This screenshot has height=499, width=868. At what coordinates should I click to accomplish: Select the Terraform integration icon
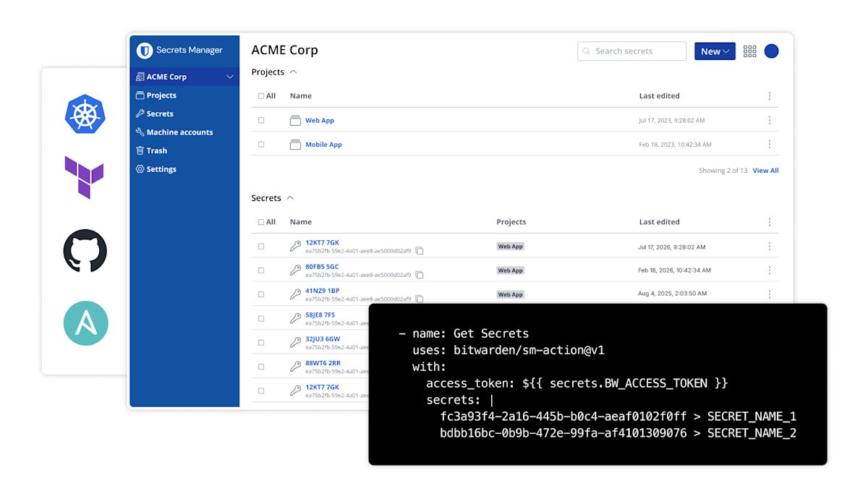(85, 178)
